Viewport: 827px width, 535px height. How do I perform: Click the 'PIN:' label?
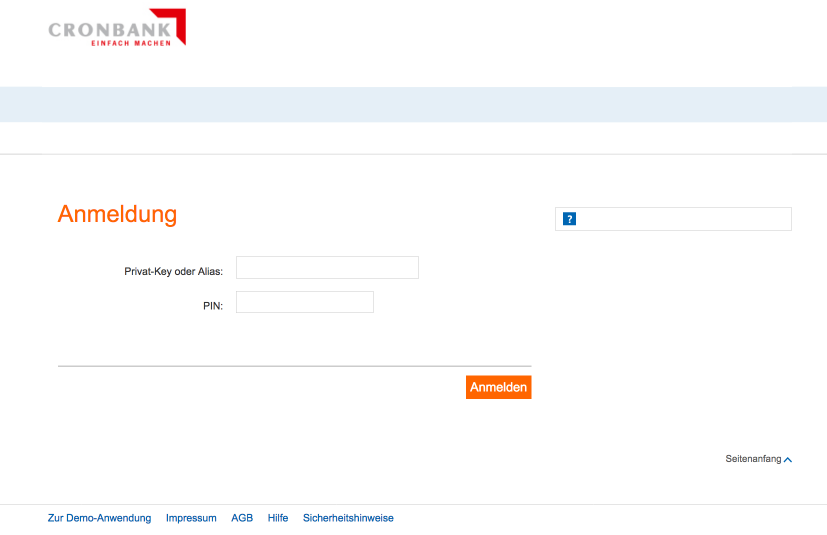(213, 306)
